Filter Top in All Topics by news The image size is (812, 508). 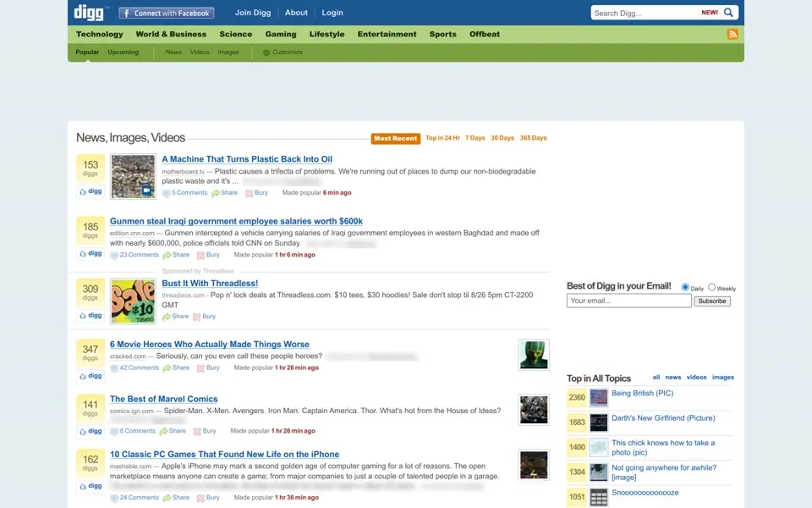[672, 378]
